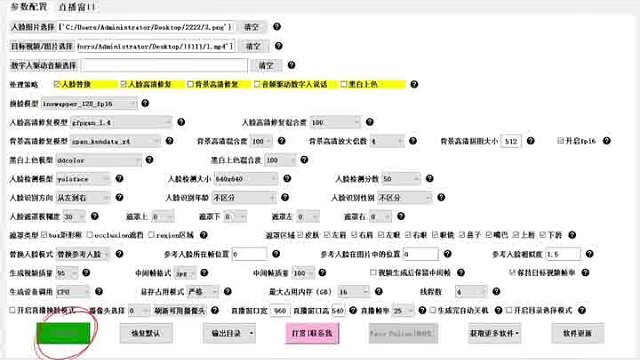Enable 视频生成后保留中间帧 checkbox
Image resolution: width=640 pixels, height=360 pixels.
[x=373, y=272]
